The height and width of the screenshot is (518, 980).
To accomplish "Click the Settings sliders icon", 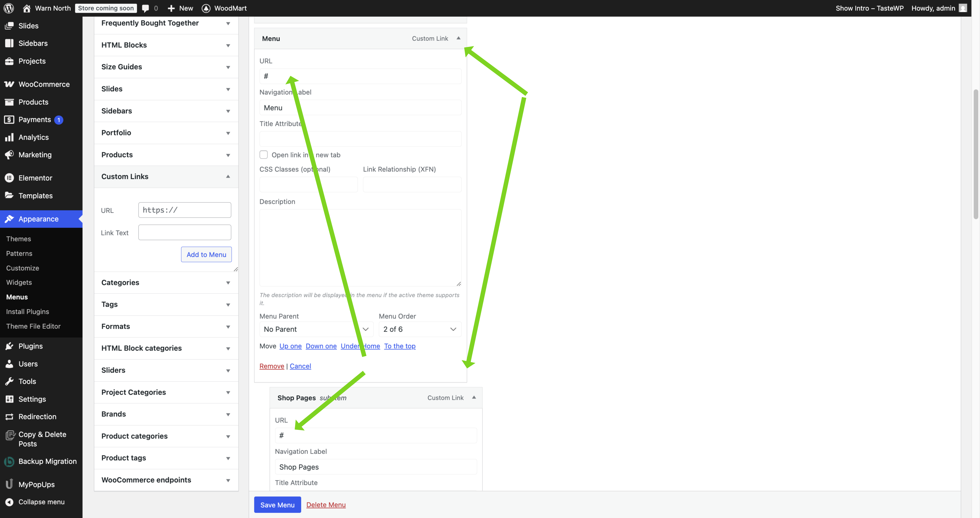I will click(x=9, y=399).
